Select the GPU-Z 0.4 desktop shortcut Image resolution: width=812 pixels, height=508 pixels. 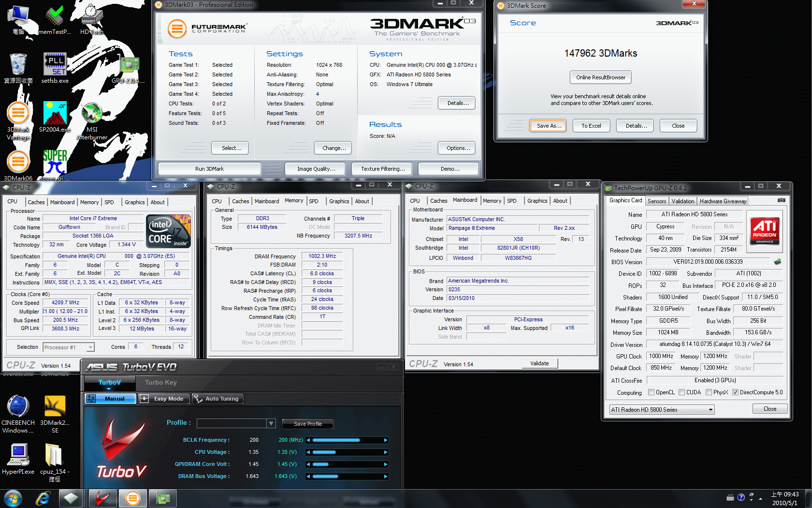129,68
